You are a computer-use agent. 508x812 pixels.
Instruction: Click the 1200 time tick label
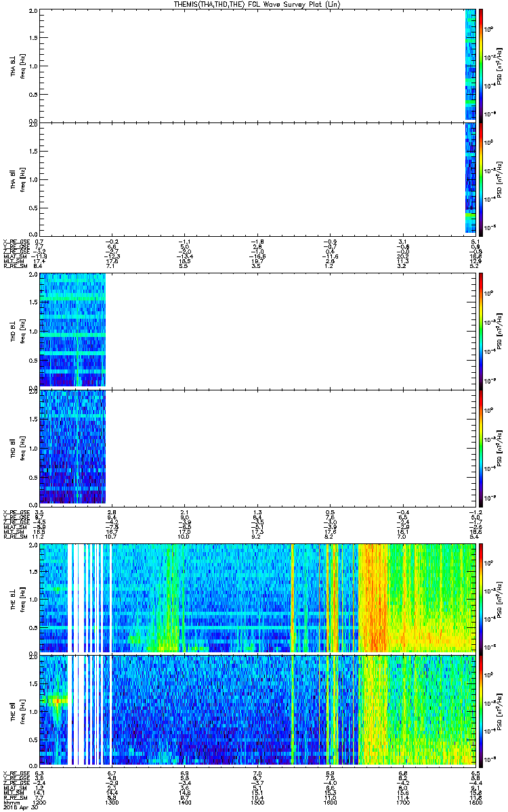coord(40,803)
